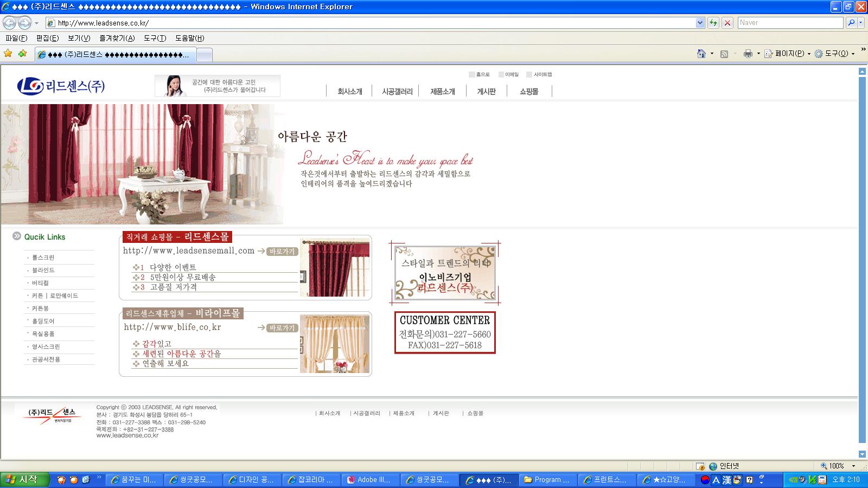
Task: Click the Naver search input field
Action: 790,23
